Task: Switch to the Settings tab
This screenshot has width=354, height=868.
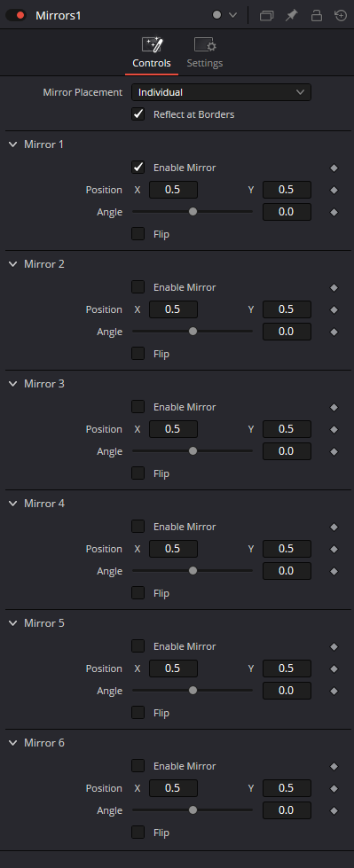Action: click(204, 53)
